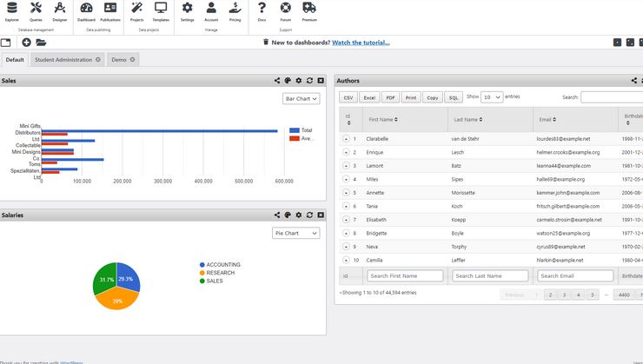Screen dimensions: 643x364
Task: Select the two-dot layout icon
Action: pyautogui.click(x=630, y=43)
